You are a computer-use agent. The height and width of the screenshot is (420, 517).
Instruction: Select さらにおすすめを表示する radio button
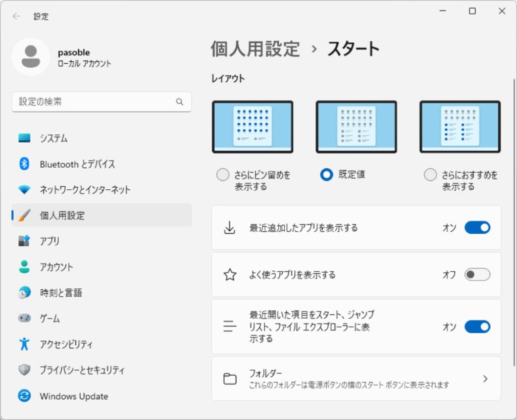click(x=430, y=175)
